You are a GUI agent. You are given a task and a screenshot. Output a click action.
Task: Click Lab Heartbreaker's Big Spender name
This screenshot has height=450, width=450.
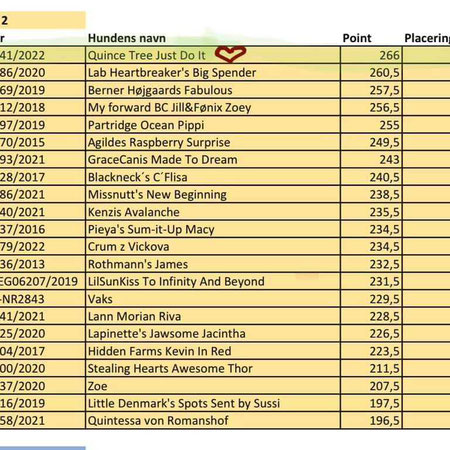(x=172, y=73)
